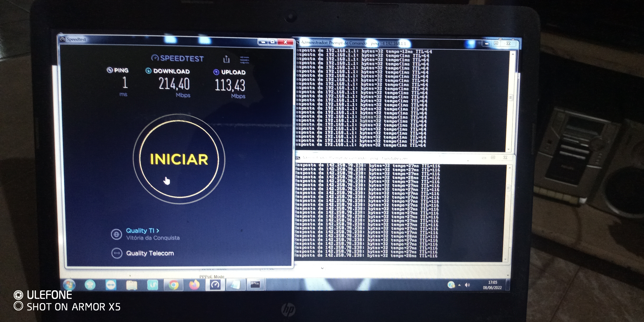Open File Explorer from the taskbar

[x=132, y=285]
